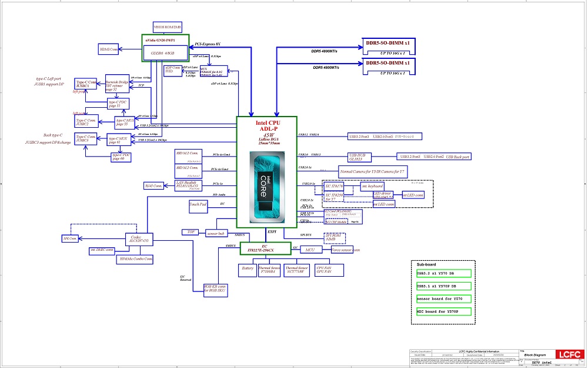Viewport: 588px width, 368px height.
Task: Click the SPK Conn. block
Action: [x=70, y=238]
